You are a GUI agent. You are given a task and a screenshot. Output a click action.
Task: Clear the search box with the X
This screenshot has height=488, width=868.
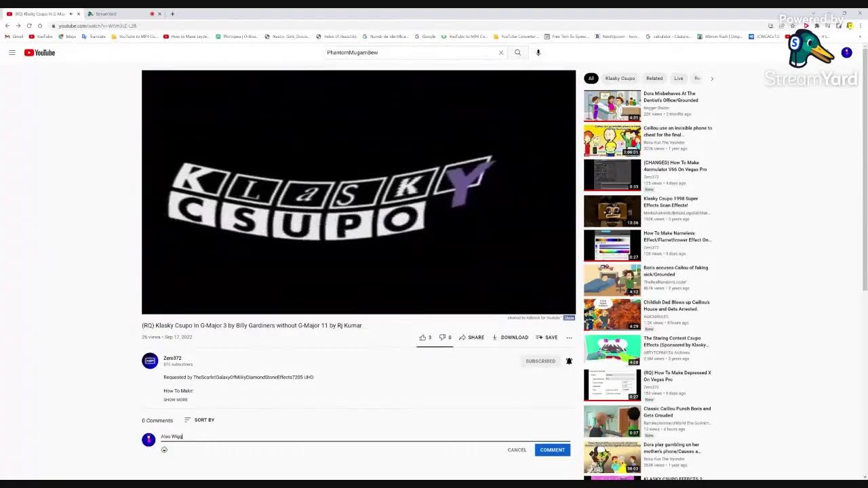[501, 52]
